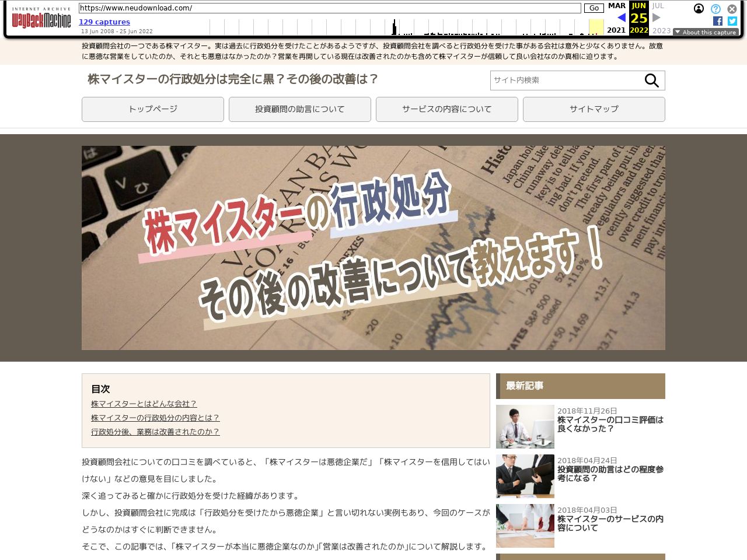Click the site search magnifier icon
The width and height of the screenshot is (747, 560).
651,80
